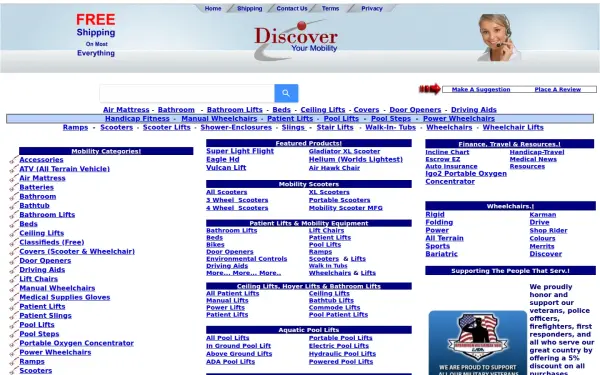Click the blue search magnifier button
The height and width of the screenshot is (375, 600).
click(x=286, y=93)
